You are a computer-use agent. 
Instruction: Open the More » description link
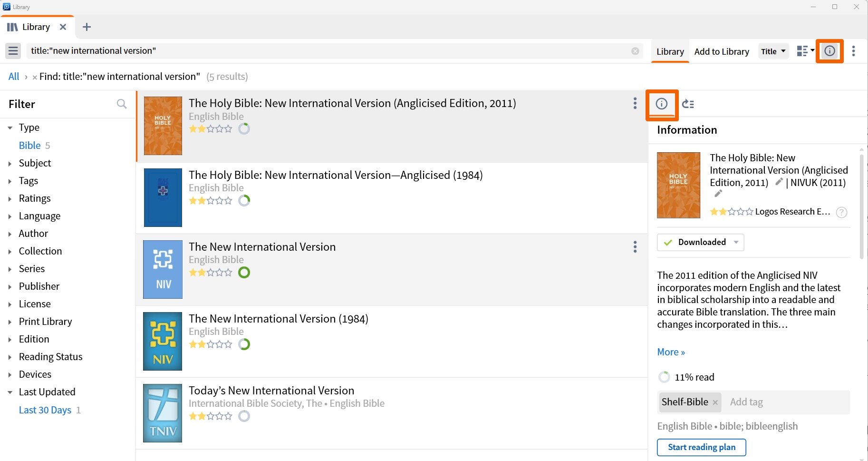[671, 352]
